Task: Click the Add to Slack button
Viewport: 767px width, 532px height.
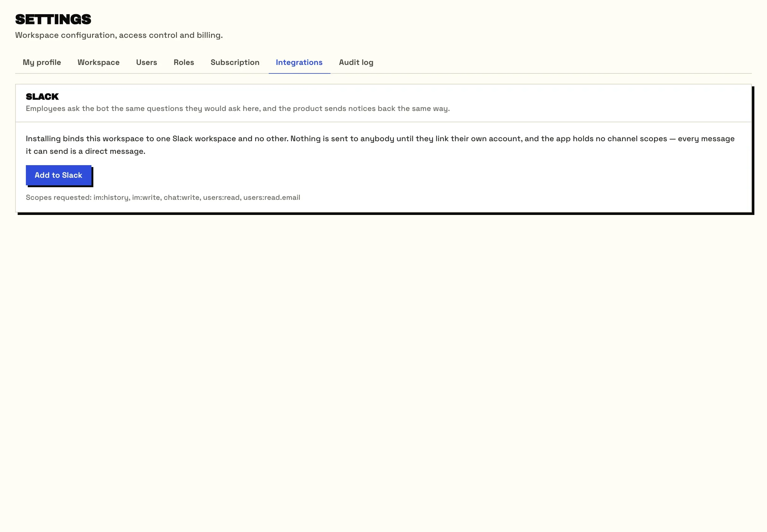Action: (x=58, y=175)
